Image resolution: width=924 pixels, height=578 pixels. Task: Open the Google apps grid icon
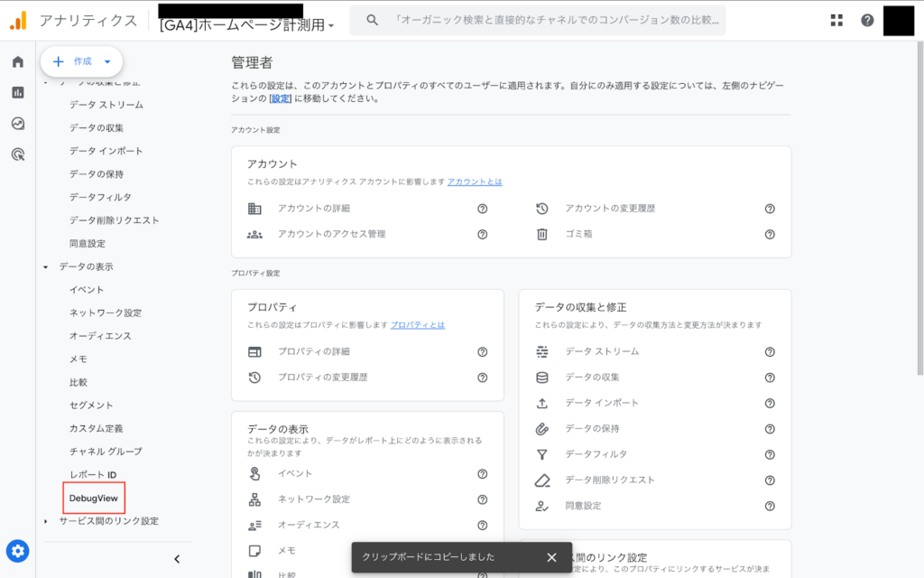point(836,19)
